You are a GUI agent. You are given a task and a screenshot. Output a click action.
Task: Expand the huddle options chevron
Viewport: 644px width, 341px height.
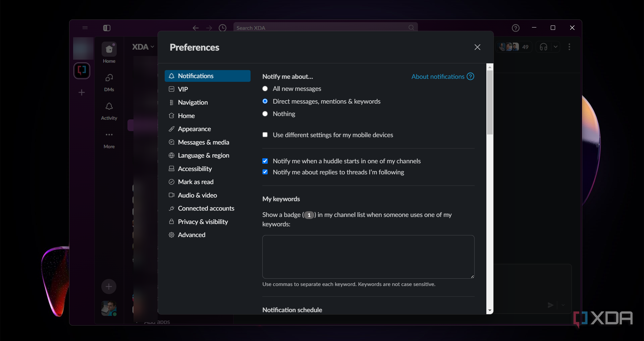555,47
